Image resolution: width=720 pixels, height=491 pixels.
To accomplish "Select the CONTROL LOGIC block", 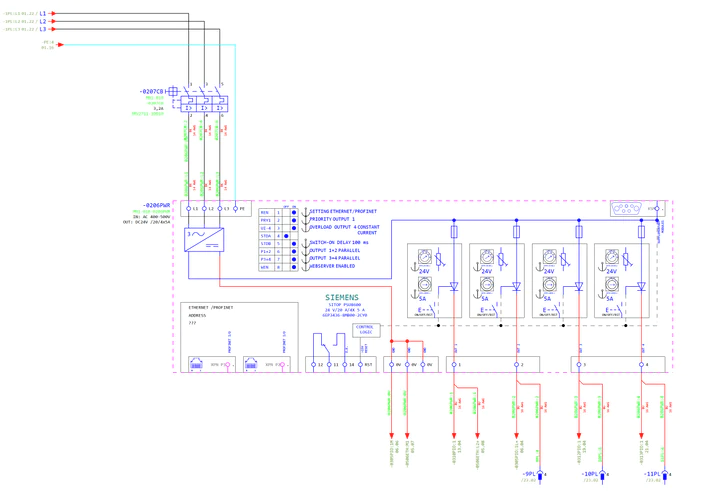I will (x=365, y=330).
